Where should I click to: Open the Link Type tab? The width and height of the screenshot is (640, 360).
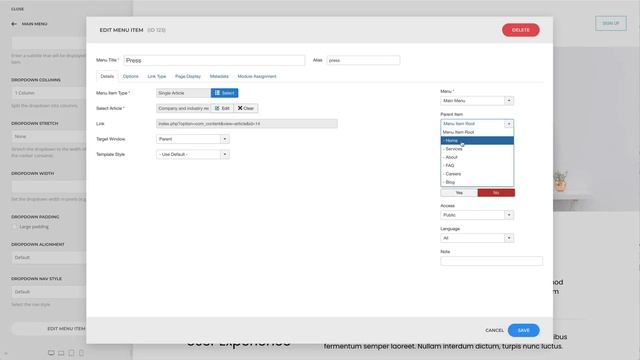tap(157, 76)
